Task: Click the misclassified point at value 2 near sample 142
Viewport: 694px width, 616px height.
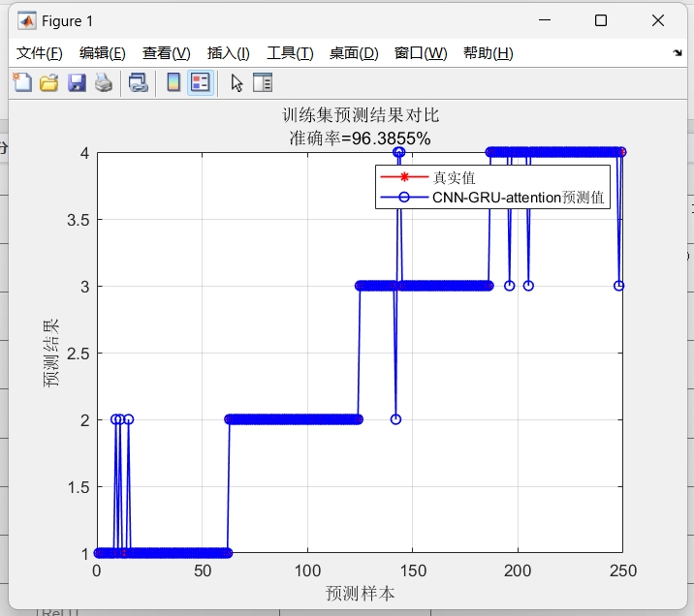Action: pyautogui.click(x=395, y=419)
